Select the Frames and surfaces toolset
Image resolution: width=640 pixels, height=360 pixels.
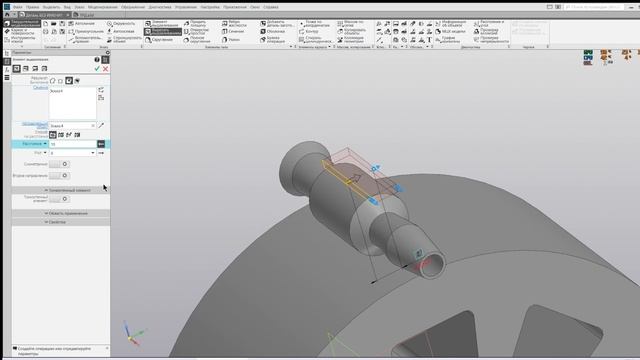22,31
